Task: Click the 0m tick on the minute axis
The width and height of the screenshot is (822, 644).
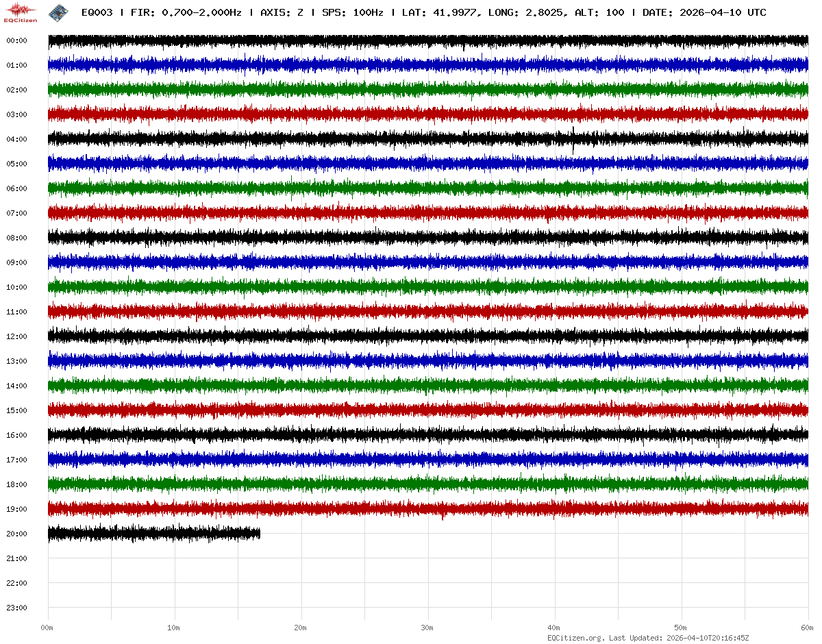Action: point(47,628)
